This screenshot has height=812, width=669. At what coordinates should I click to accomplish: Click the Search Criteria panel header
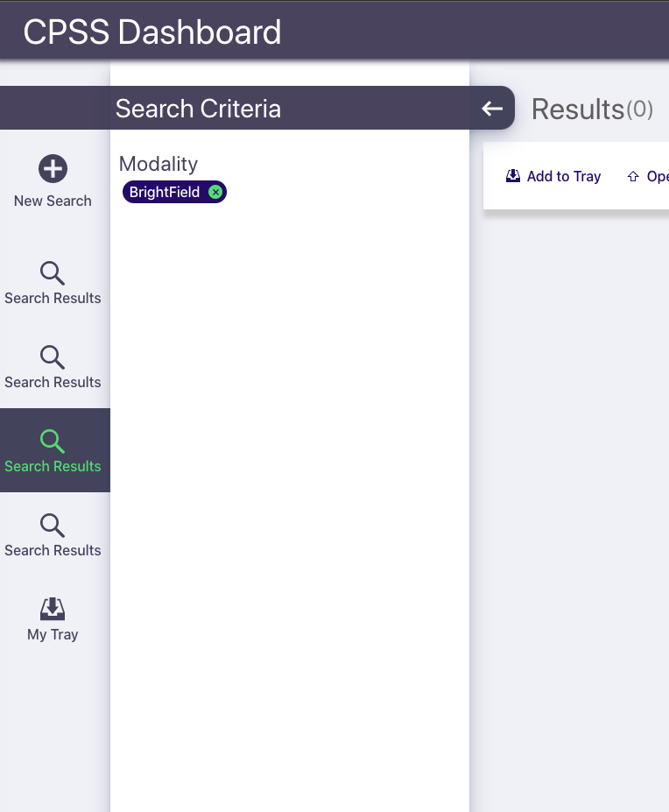pyautogui.click(x=199, y=109)
